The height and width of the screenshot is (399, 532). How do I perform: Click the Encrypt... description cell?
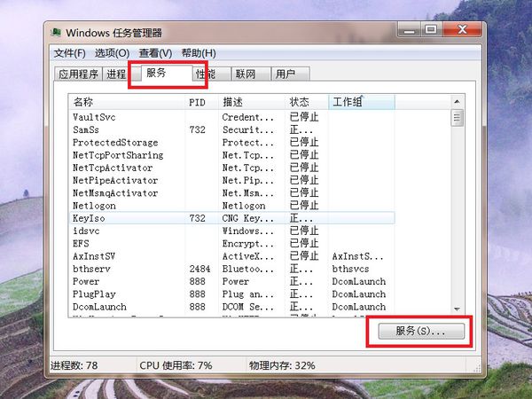click(x=247, y=244)
